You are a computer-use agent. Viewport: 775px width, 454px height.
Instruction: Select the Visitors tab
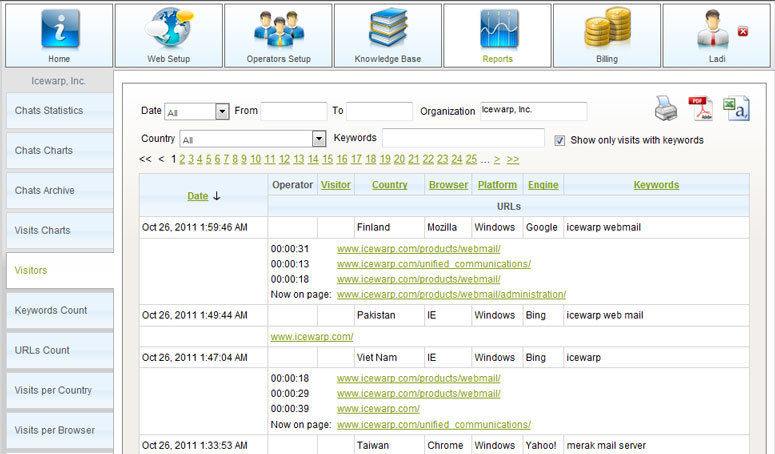point(60,271)
